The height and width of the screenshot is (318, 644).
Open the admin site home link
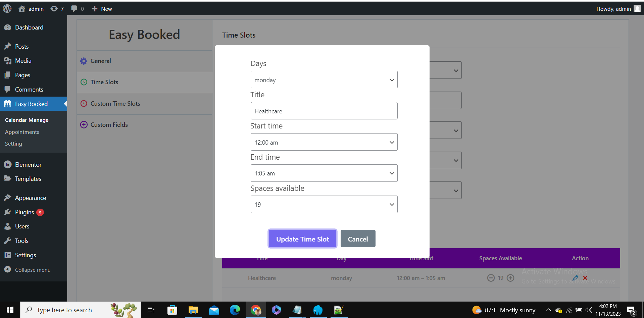point(31,9)
